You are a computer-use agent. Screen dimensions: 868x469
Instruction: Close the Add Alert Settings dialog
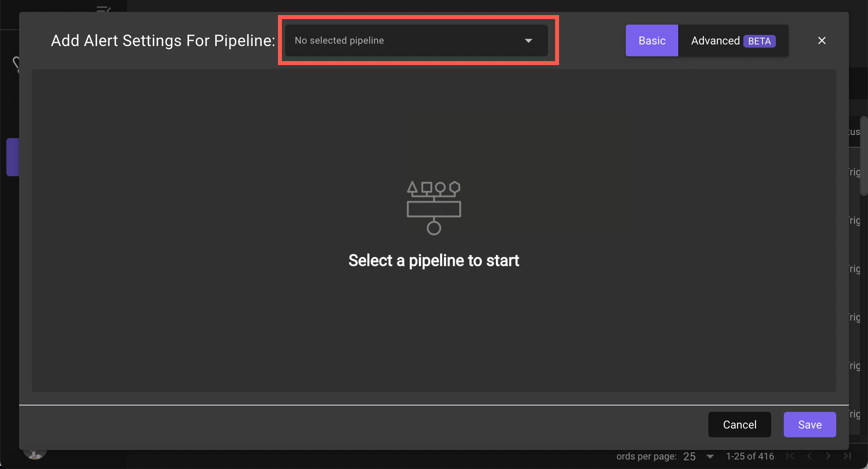[x=822, y=40]
